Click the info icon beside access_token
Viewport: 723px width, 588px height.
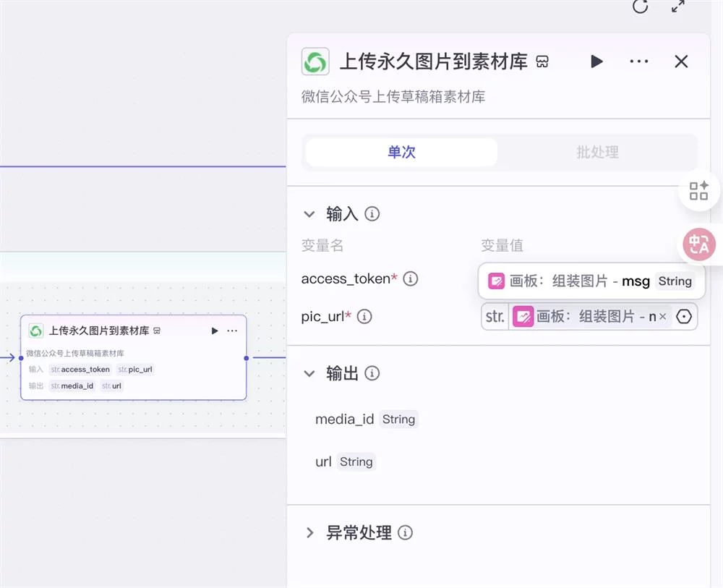coord(410,278)
